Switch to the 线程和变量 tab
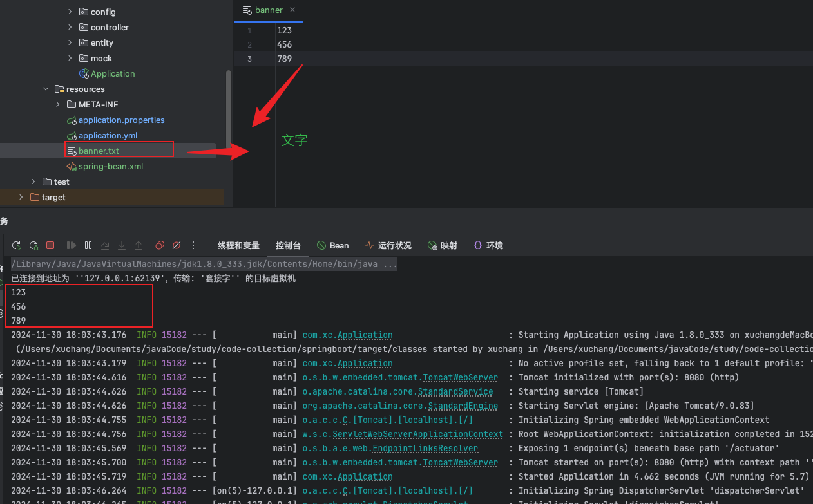The height and width of the screenshot is (504, 813). click(x=238, y=245)
